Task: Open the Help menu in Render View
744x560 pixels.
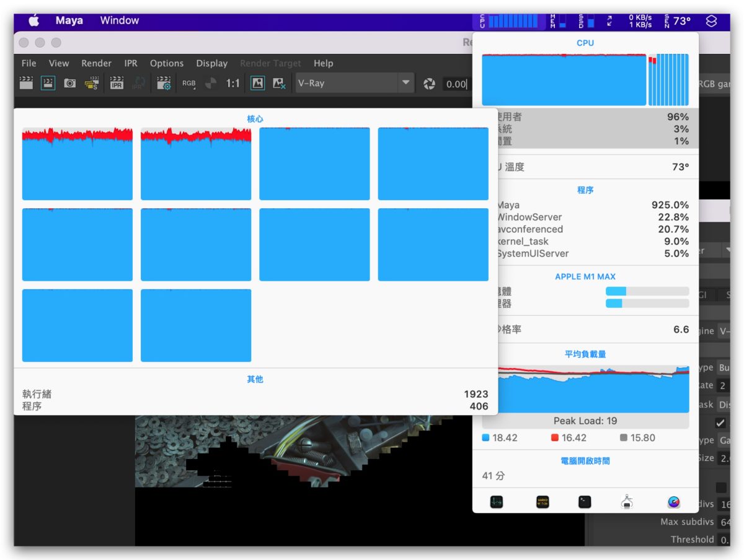Action: coord(323,63)
